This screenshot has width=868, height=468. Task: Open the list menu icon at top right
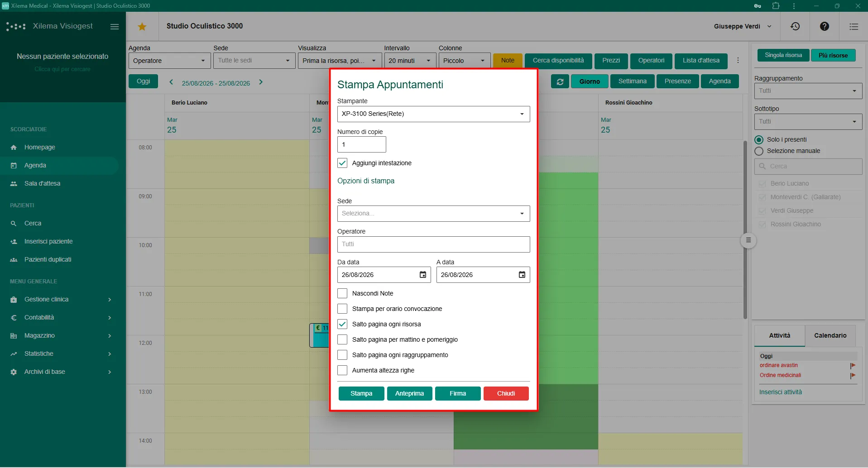click(854, 27)
